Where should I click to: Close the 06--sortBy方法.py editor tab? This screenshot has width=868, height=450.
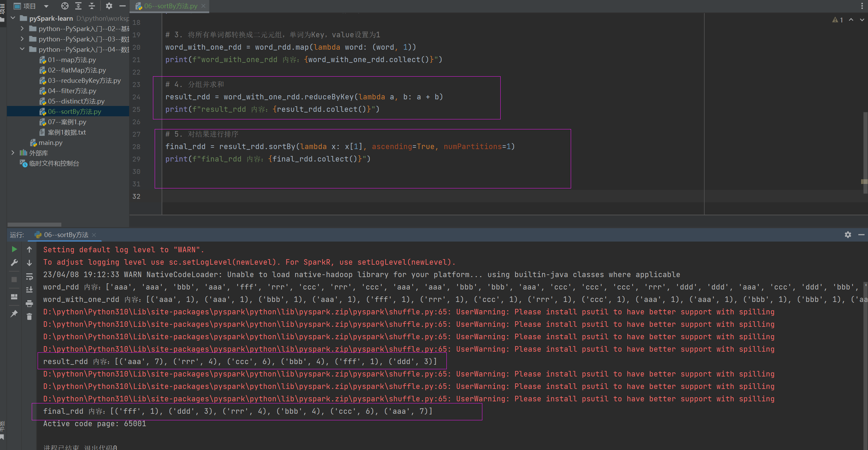point(203,6)
